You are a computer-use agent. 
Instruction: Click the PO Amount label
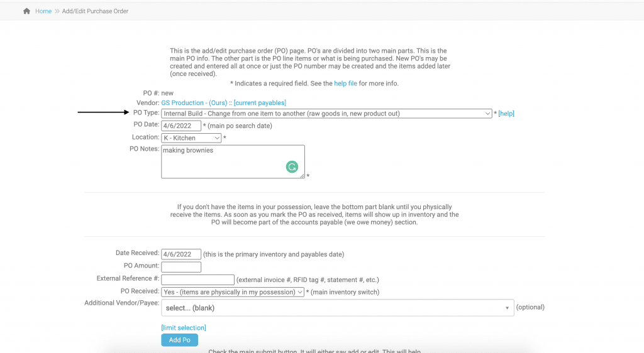(142, 266)
